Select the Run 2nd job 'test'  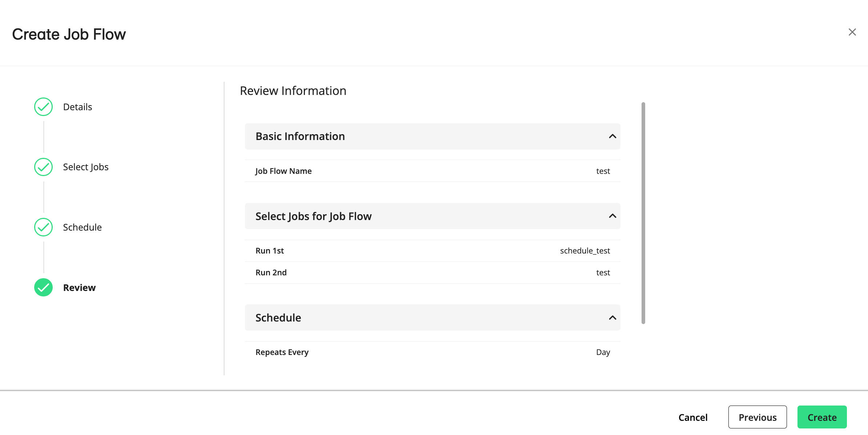pos(603,272)
